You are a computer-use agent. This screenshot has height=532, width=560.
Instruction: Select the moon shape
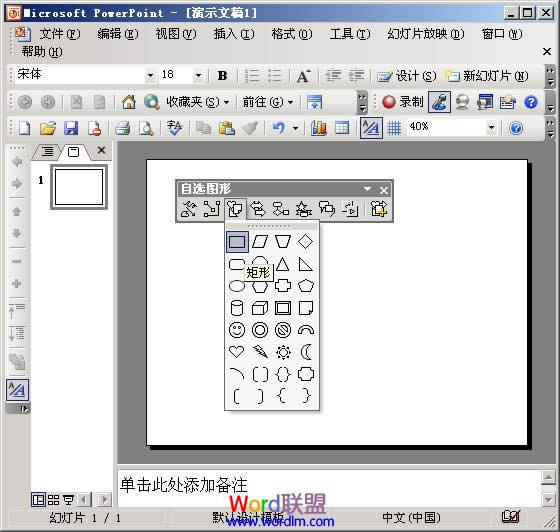pyautogui.click(x=306, y=352)
